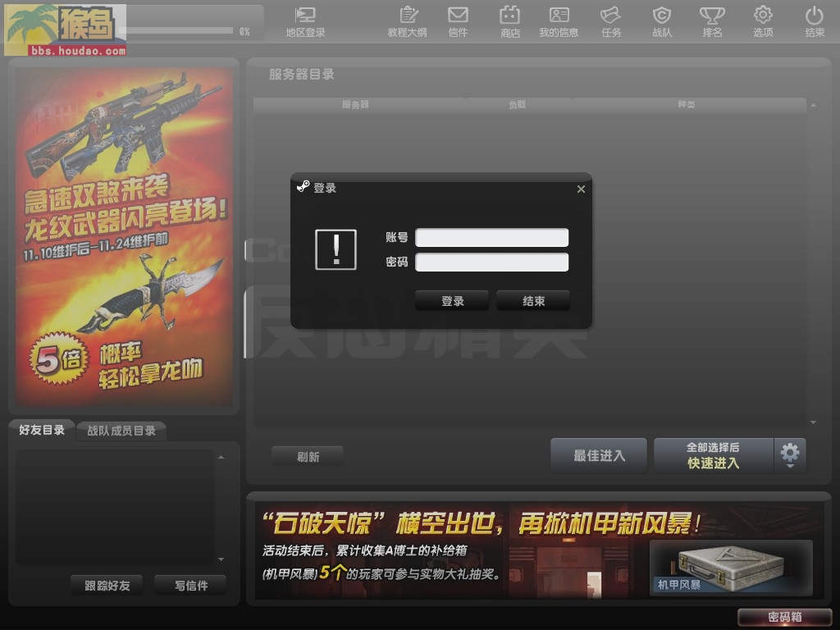Click the Steam logo in login dialog title

[x=304, y=187]
